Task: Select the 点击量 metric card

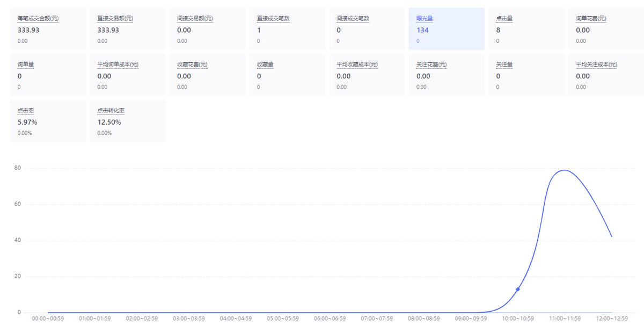Action: point(526,29)
